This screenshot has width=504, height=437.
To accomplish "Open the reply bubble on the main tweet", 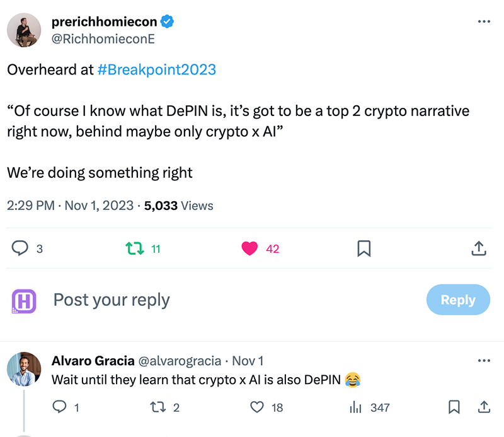I will (20, 248).
